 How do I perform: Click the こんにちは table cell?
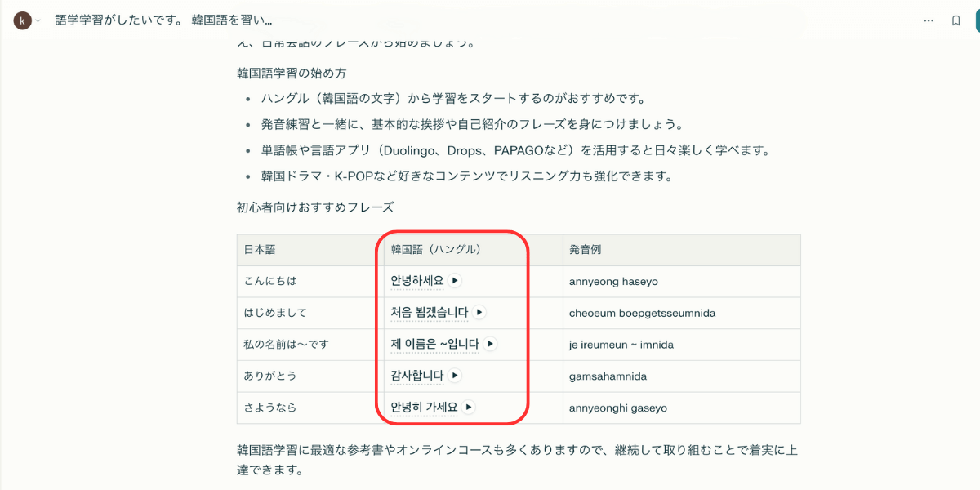click(x=270, y=281)
